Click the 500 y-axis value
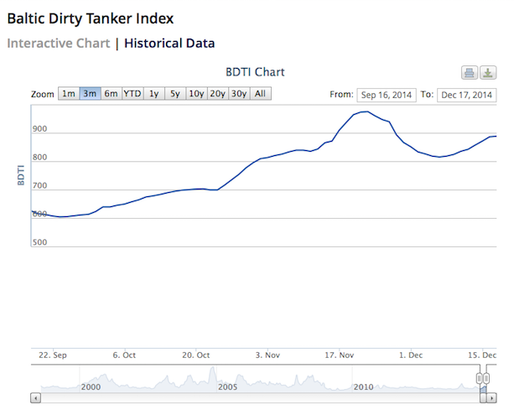Screen dimensions: 514x420 click(39, 242)
